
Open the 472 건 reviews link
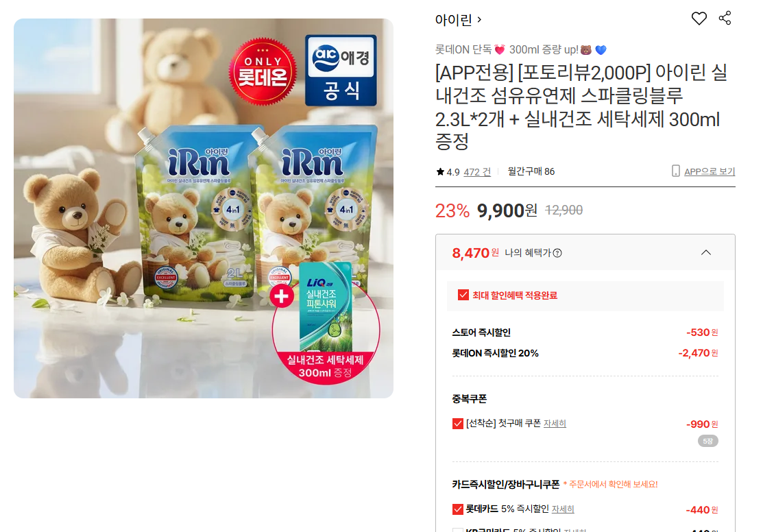pos(477,172)
